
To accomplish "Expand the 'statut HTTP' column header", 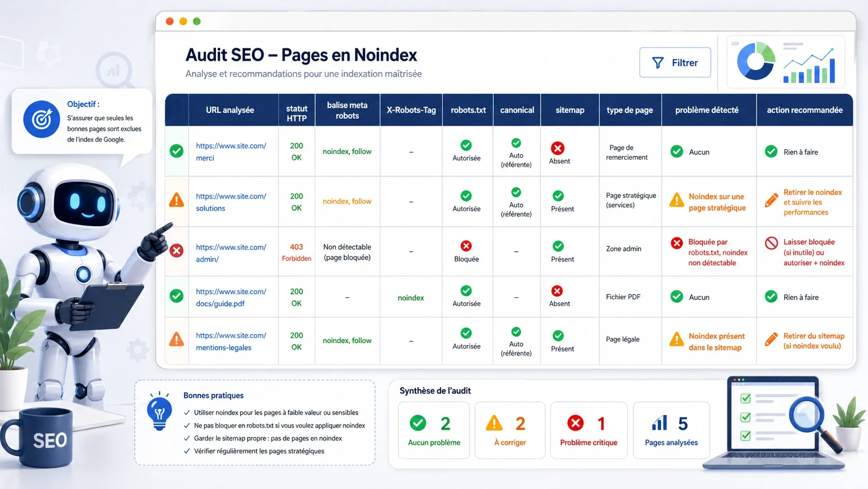I will (296, 110).
